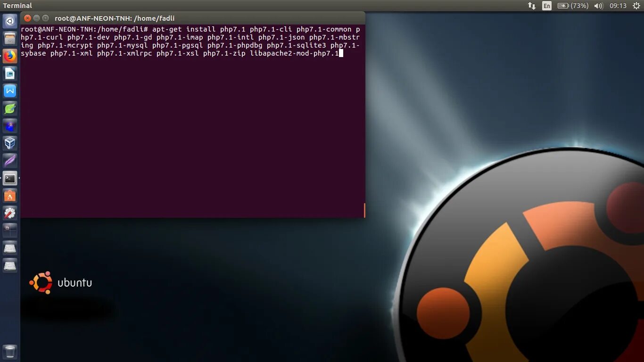
Task: Launch VirtualBox from the launcher
Action: coord(10,143)
